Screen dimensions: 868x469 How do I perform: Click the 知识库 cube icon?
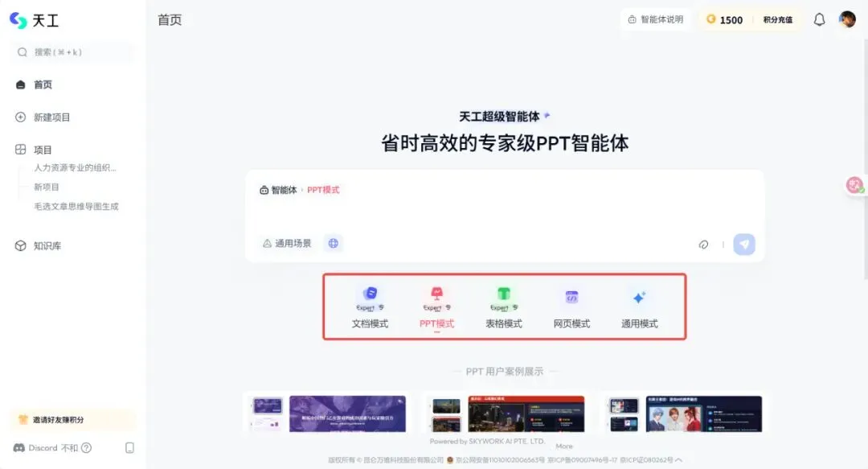point(20,245)
